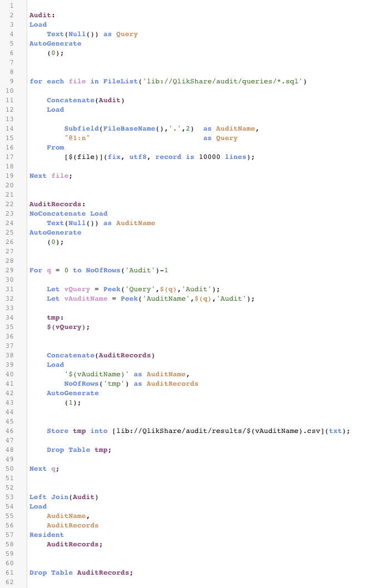
Task: Click 'AutoGenerate' on line 5
Action: pos(55,43)
